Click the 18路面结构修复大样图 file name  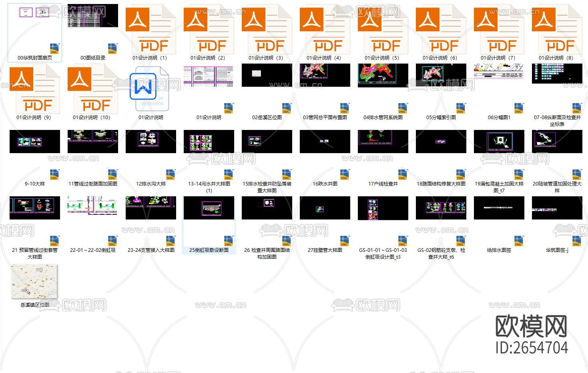[x=441, y=184]
